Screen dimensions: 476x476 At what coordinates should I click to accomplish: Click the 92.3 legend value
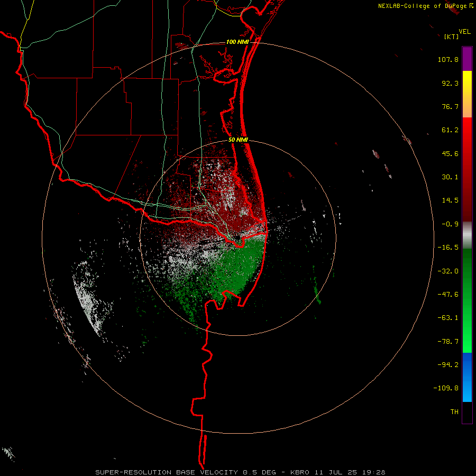pyautogui.click(x=450, y=83)
